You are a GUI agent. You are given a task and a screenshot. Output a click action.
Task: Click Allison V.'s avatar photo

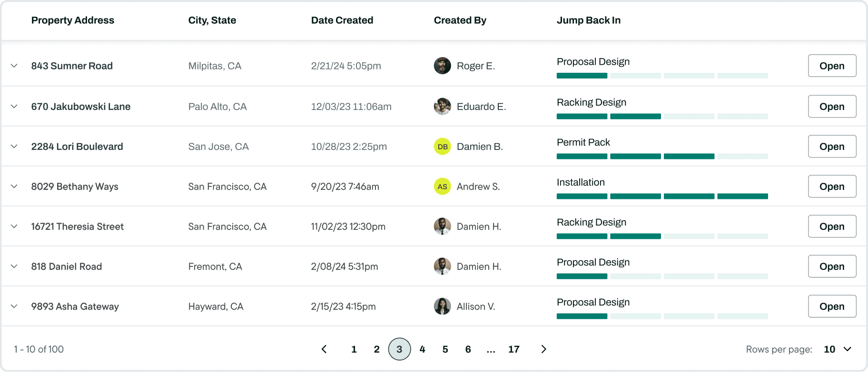[x=442, y=306]
